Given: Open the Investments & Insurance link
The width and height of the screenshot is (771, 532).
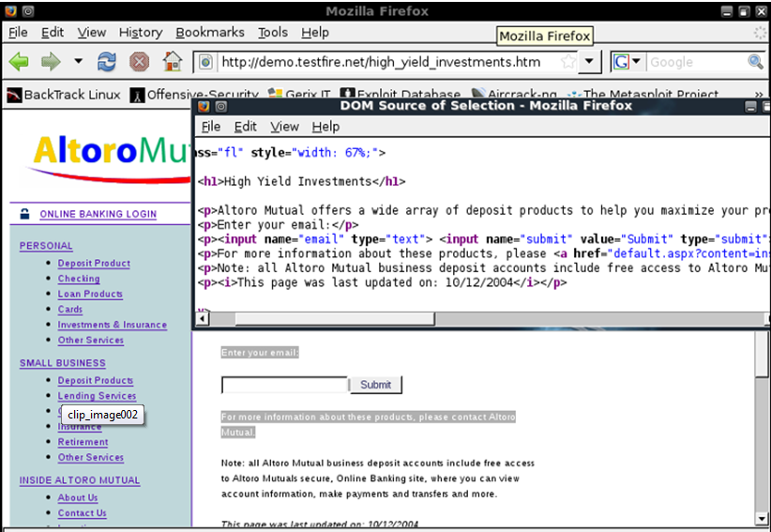Looking at the screenshot, I should pyautogui.click(x=113, y=325).
